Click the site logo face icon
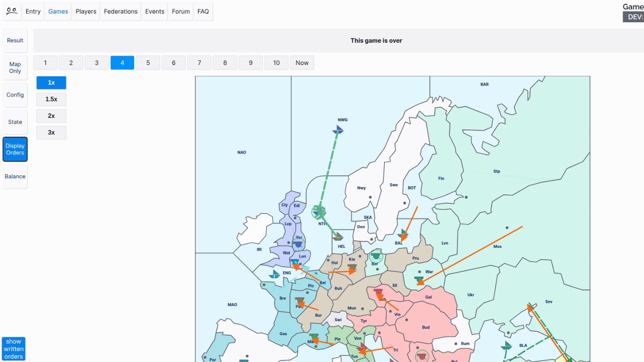 [x=12, y=11]
